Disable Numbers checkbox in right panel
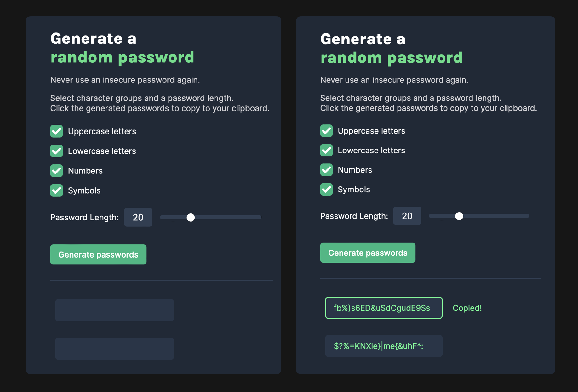The height and width of the screenshot is (392, 578). (326, 170)
